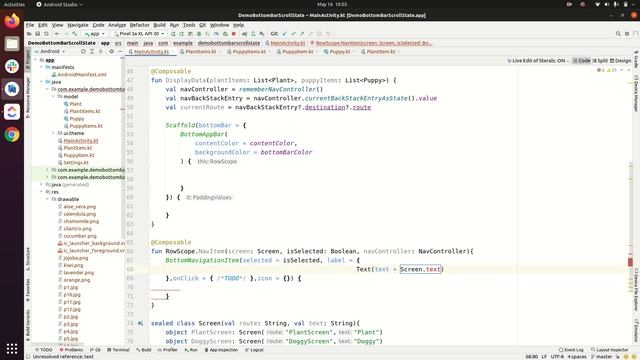
Task: Switch to Puppy.kt editor tab
Action: coord(340,52)
